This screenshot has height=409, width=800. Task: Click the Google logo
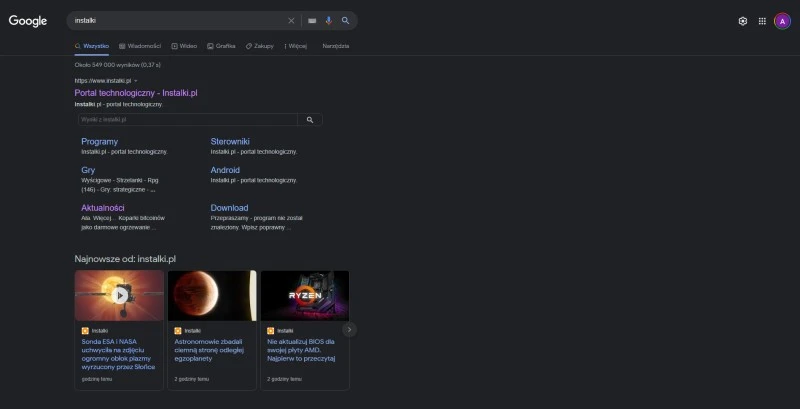tap(28, 21)
